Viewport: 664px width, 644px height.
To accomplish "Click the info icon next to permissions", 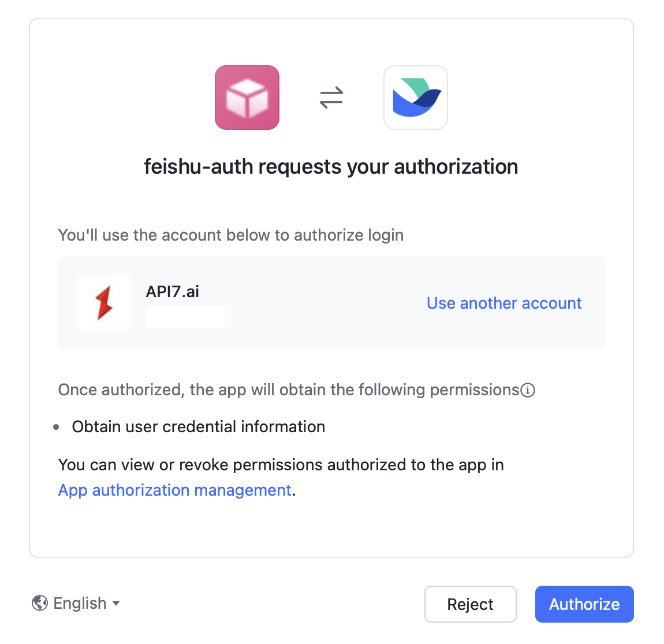I will click(529, 390).
